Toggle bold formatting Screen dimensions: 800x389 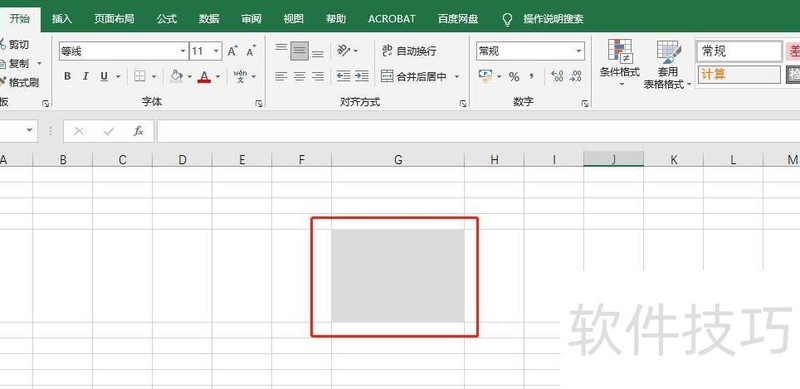click(x=67, y=77)
